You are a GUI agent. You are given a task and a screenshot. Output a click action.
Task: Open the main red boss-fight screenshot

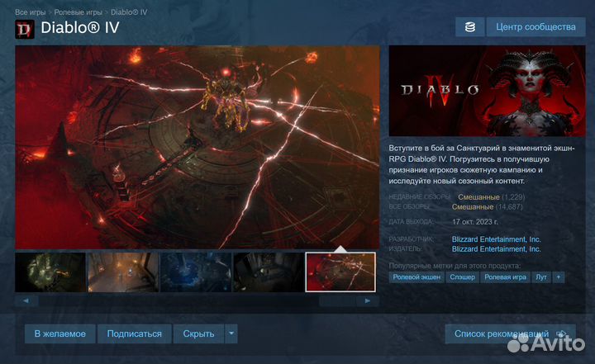tap(198, 147)
